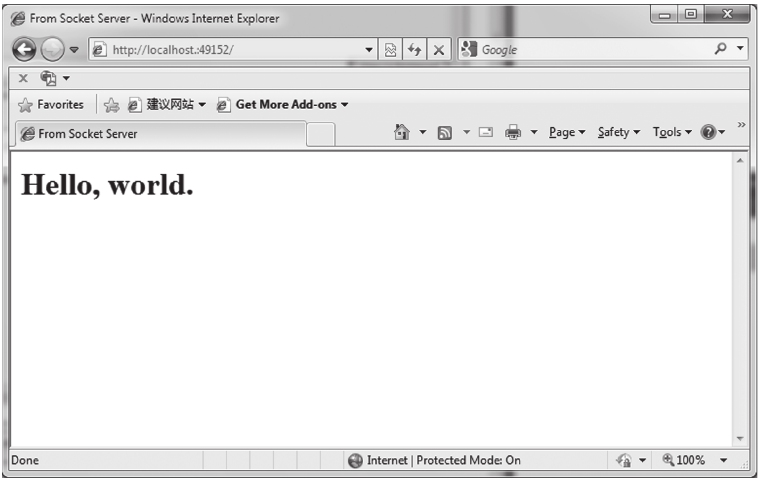Open the Get More Add-ons link
Image resolution: width=761 pixels, height=481 pixels.
coord(282,104)
